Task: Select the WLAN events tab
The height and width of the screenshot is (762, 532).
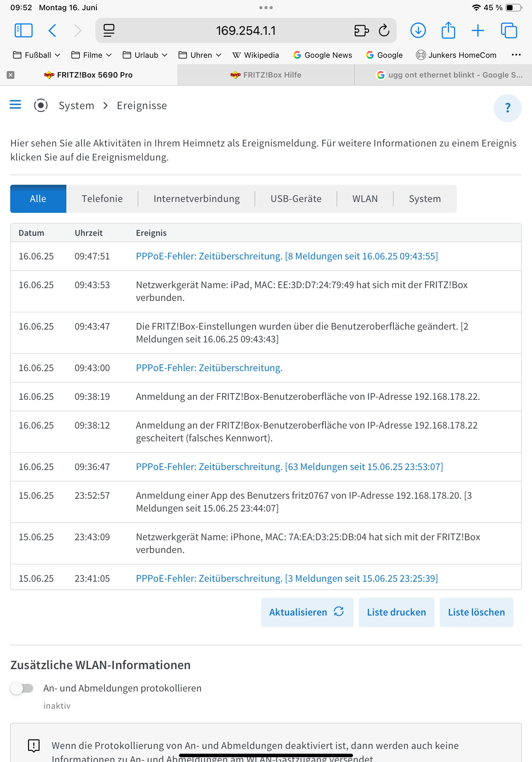Action: pyautogui.click(x=365, y=199)
